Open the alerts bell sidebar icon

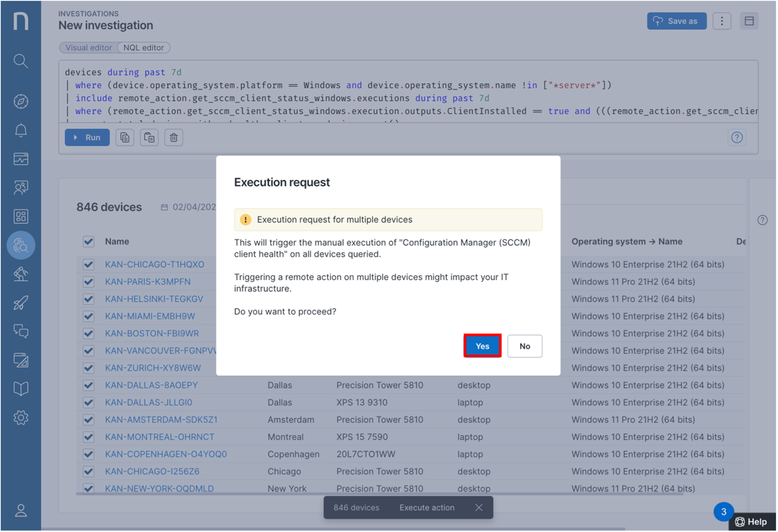21,130
